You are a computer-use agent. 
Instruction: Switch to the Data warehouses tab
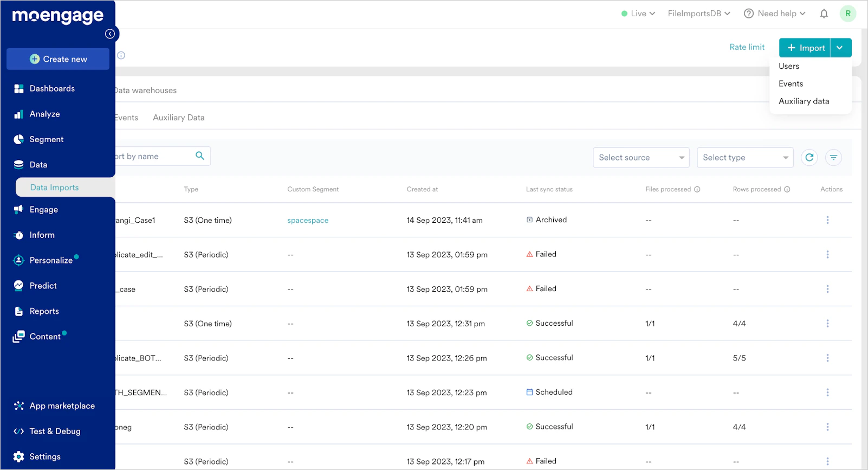pyautogui.click(x=146, y=91)
